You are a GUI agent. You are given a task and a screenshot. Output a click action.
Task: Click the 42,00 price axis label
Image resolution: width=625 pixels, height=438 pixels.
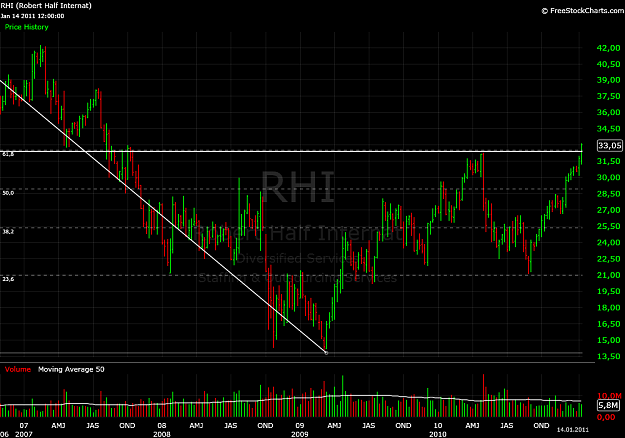click(608, 48)
